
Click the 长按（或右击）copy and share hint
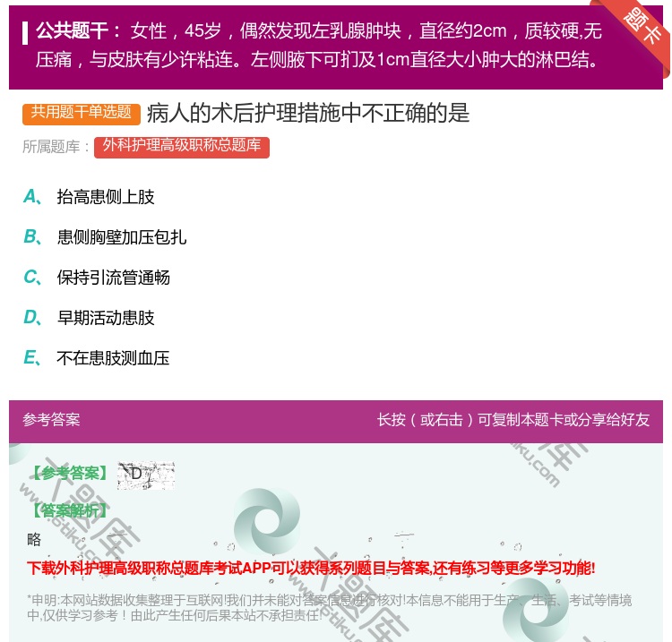[513, 420]
